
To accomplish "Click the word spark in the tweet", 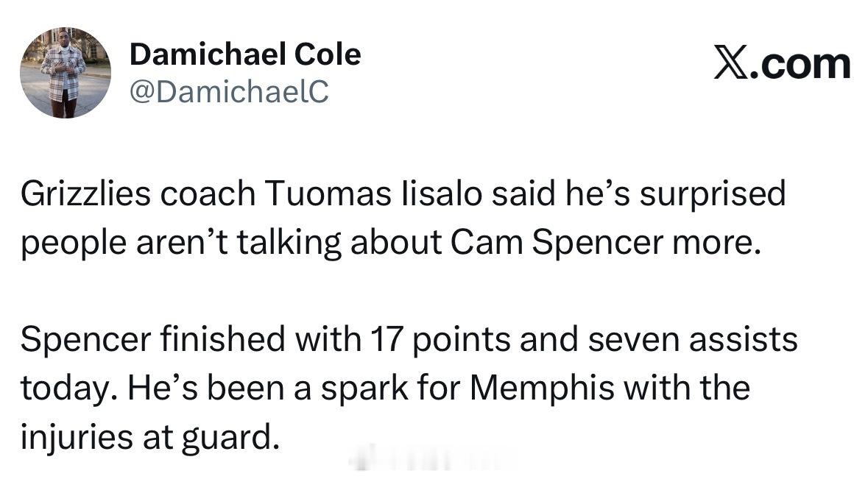I will pyautogui.click(x=364, y=389).
